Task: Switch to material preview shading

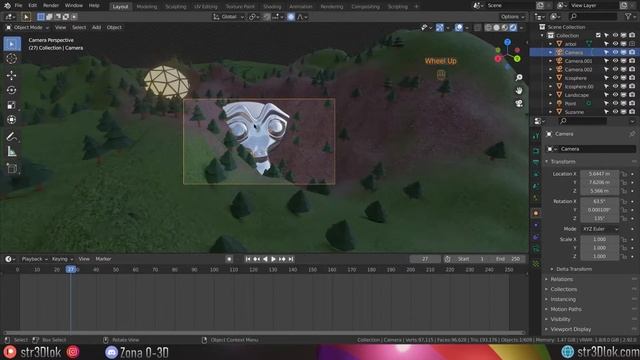Action: [505, 27]
